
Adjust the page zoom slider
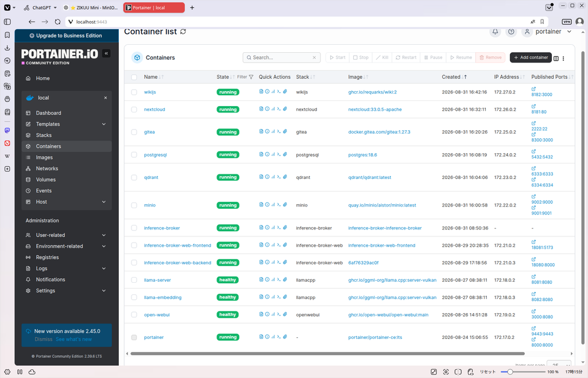point(523,372)
